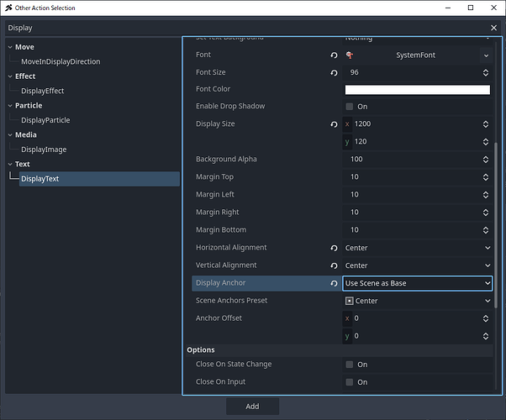Reset the Display Anchor property
Viewport: 506px width, 420px height.
335,283
